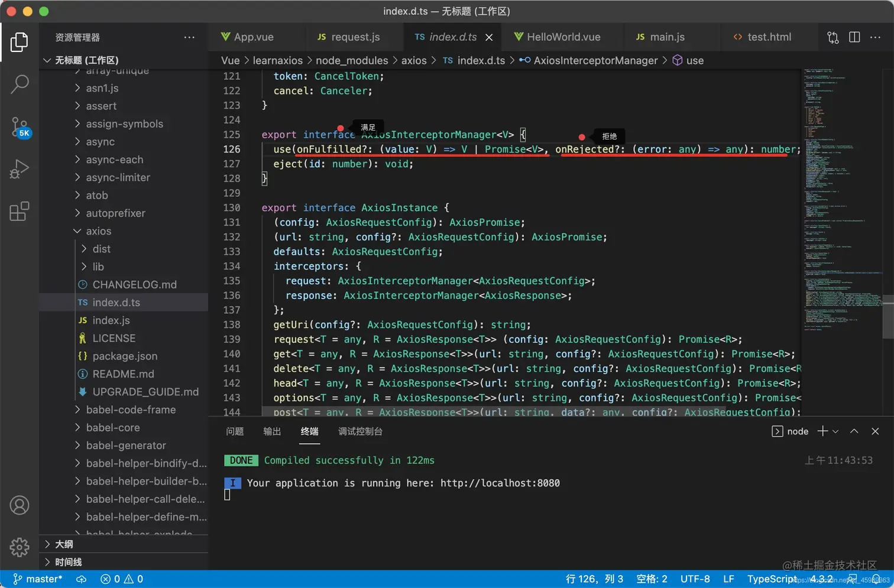Maximize the terminal panel size

(854, 431)
